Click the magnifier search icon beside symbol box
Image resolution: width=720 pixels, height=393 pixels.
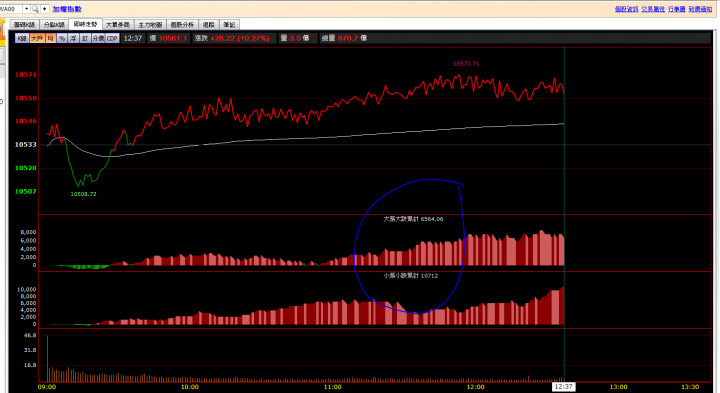click(35, 9)
